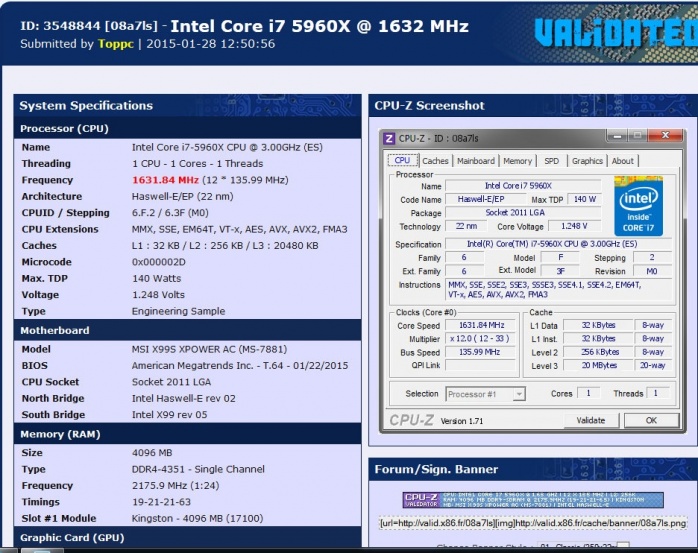Viewport: 698px width, 553px height.
Task: Select the Memory tab in CPU-Z
Action: tap(517, 161)
